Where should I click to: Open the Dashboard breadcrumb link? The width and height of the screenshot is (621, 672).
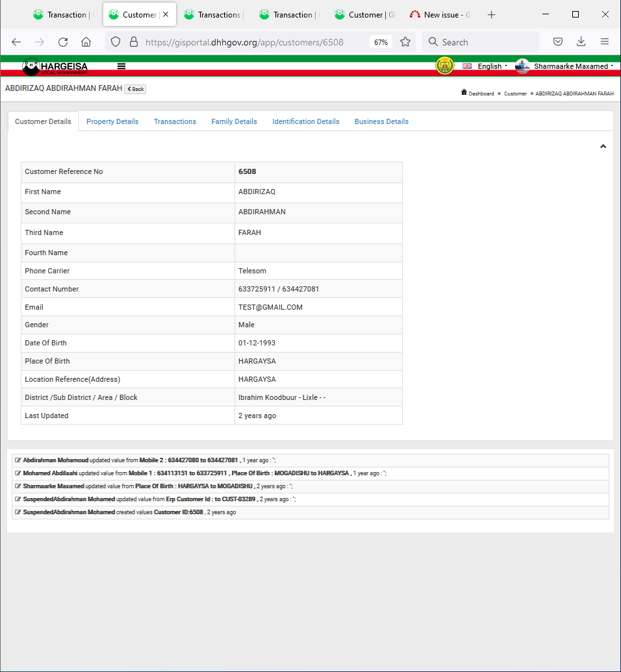click(x=481, y=93)
